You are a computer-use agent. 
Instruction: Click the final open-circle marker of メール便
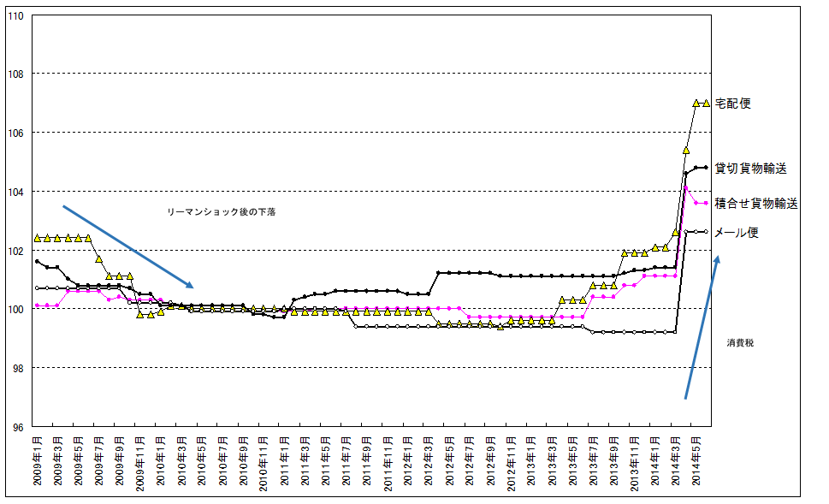coord(706,232)
